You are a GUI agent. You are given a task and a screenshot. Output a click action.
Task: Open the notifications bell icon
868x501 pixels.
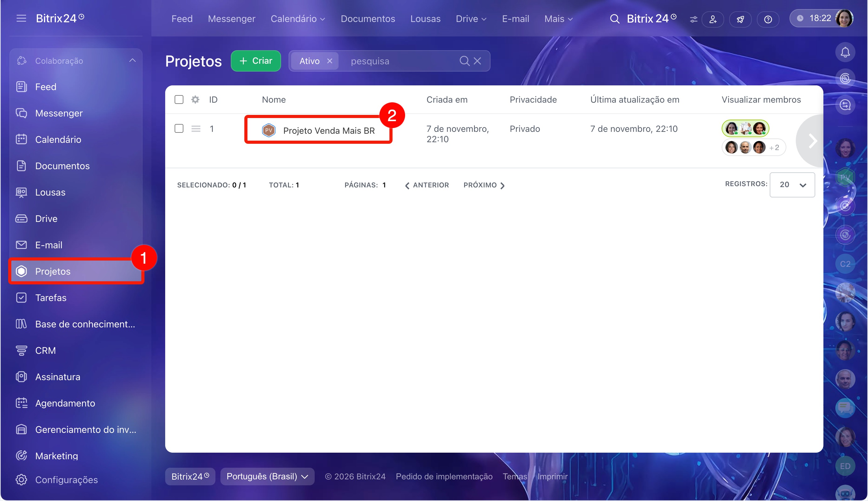[x=845, y=52]
